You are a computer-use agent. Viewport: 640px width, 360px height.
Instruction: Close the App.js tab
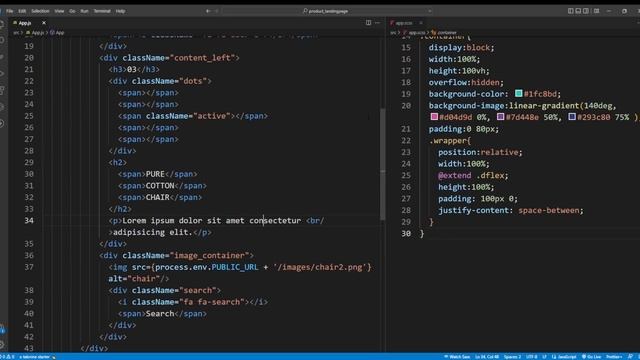click(44, 23)
